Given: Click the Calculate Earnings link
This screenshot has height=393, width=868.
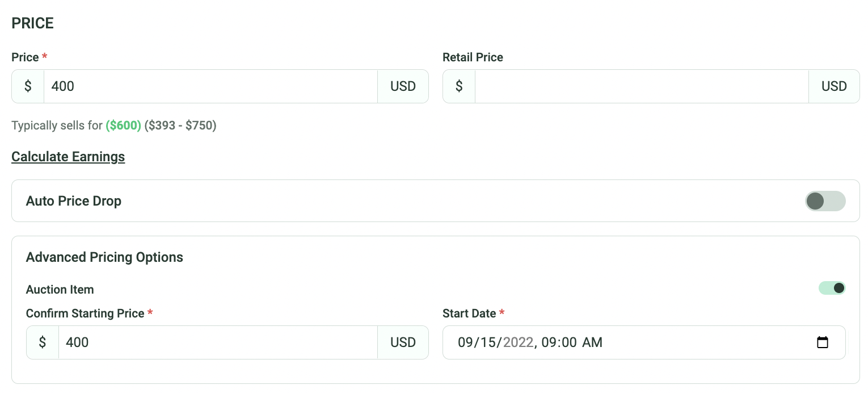Looking at the screenshot, I should pos(68,157).
